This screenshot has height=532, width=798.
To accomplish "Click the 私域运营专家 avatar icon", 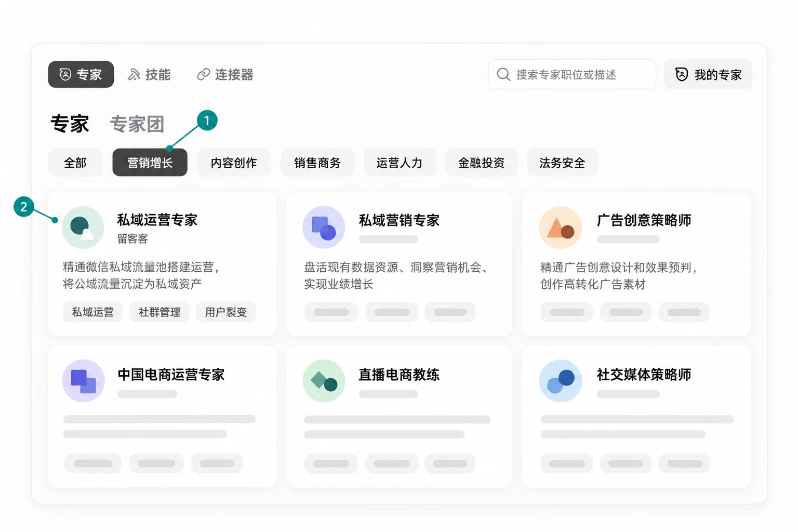I will click(x=83, y=228).
